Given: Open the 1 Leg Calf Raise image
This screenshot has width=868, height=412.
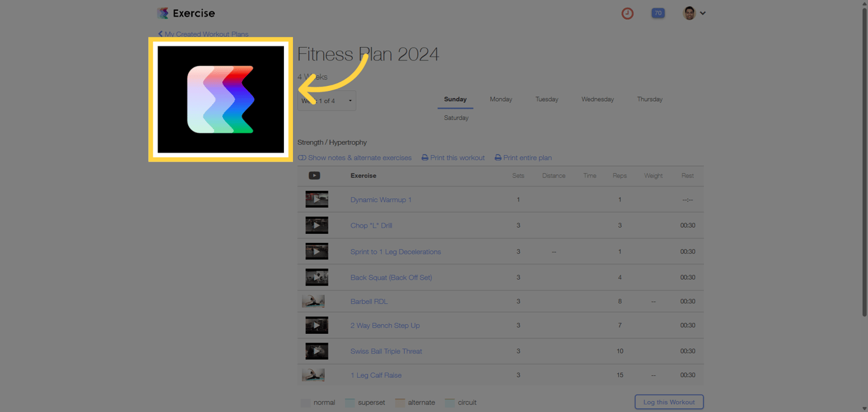Looking at the screenshot, I should 313,375.
